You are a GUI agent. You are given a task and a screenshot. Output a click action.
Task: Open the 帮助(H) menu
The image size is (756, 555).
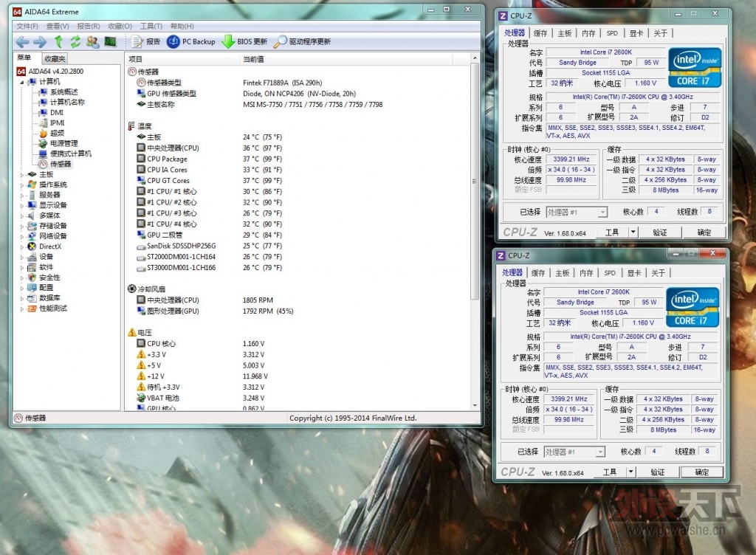(x=182, y=26)
